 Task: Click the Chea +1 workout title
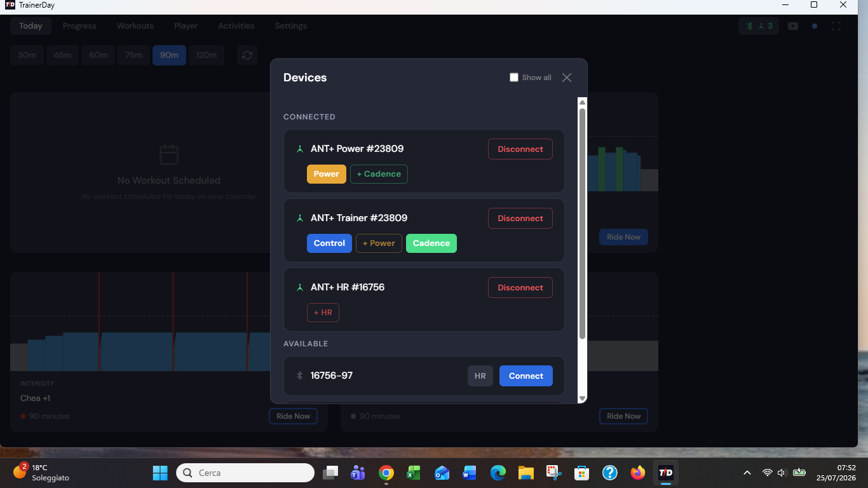coord(35,398)
